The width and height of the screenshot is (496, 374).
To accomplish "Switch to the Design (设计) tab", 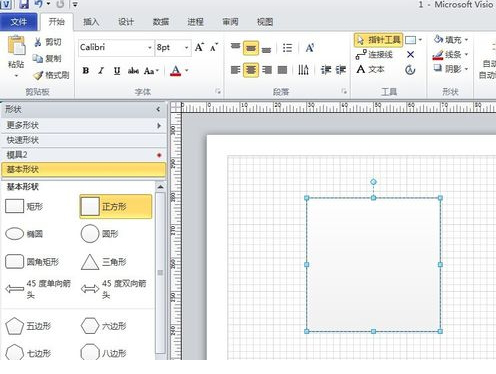I will point(126,22).
